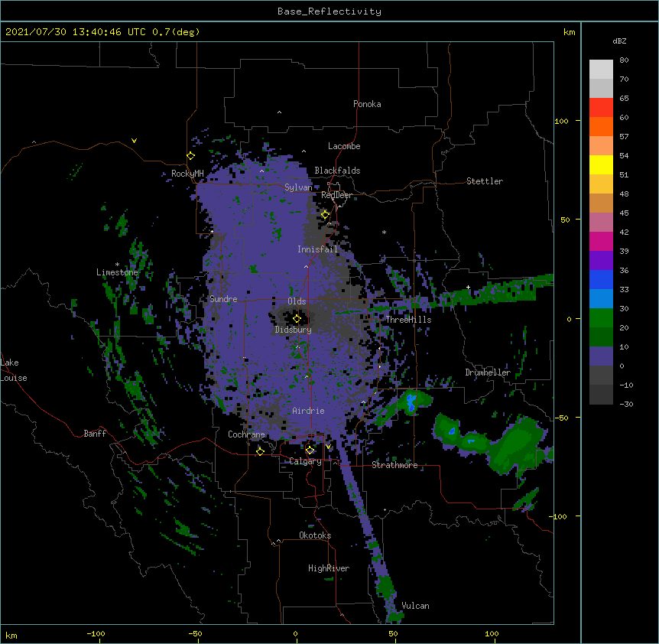Pick the bright yellow legend swatch
Screen dimensions: 659x644
click(601, 164)
